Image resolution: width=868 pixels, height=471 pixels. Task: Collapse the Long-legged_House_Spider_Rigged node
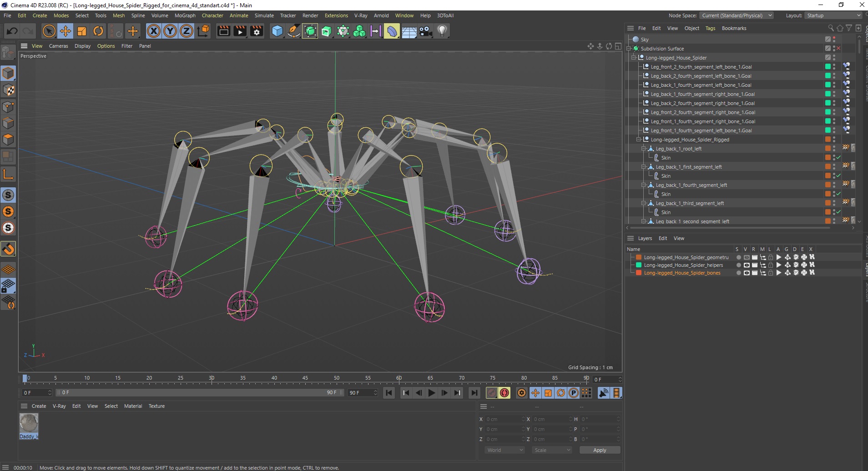(639, 140)
